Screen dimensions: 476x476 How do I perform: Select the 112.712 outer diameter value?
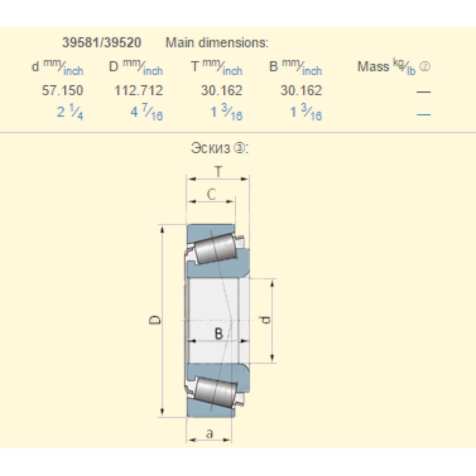point(139,90)
